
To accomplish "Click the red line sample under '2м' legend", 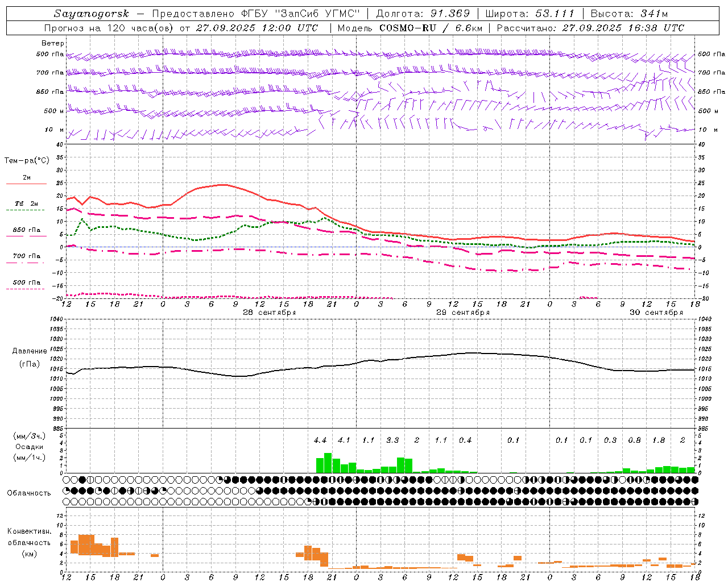I will (x=27, y=184).
